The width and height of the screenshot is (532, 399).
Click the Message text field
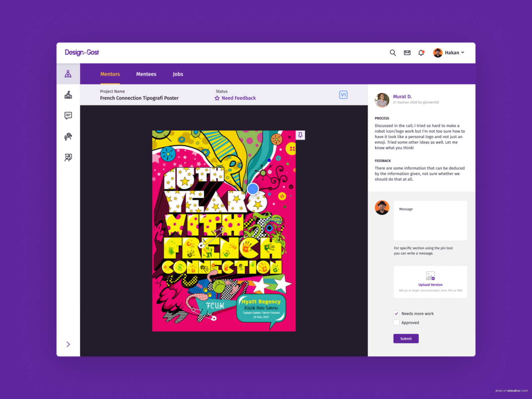431,220
